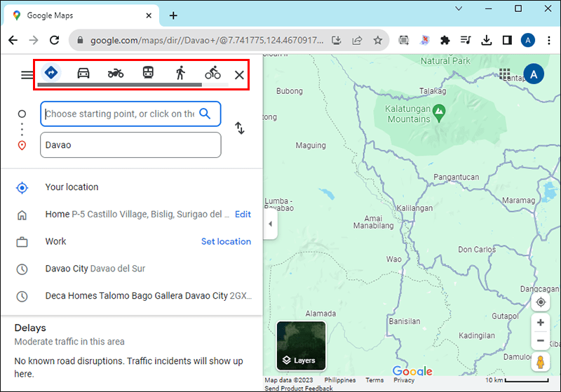Close the directions panel
This screenshot has width=561, height=392.
239,75
